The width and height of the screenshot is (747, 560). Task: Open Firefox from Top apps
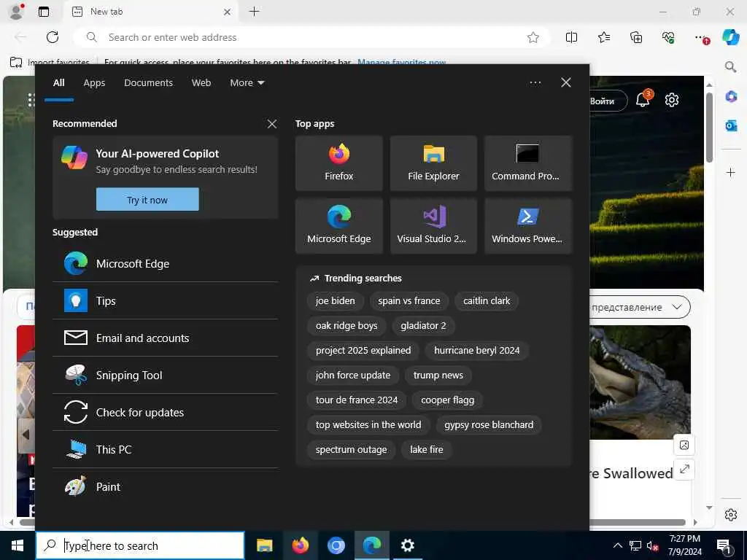tap(338, 163)
